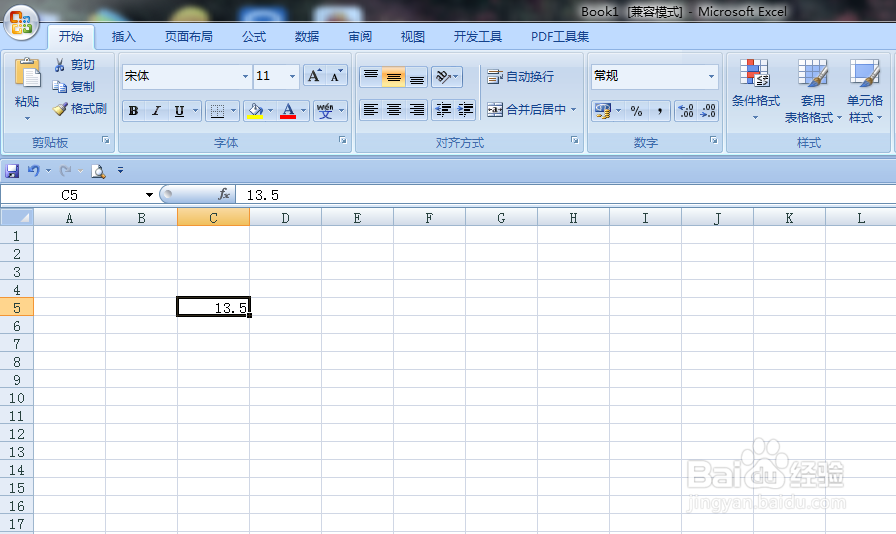Apply fill color with the paint bucket

click(x=254, y=111)
